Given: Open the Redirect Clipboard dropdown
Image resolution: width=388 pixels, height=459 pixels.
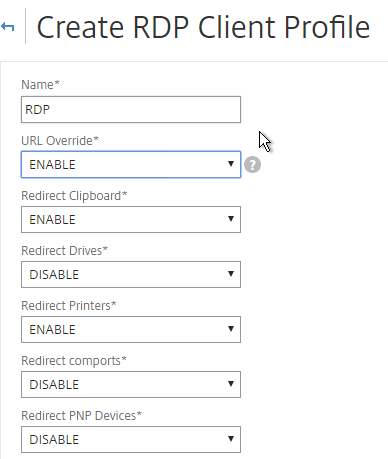Looking at the screenshot, I should 131,219.
